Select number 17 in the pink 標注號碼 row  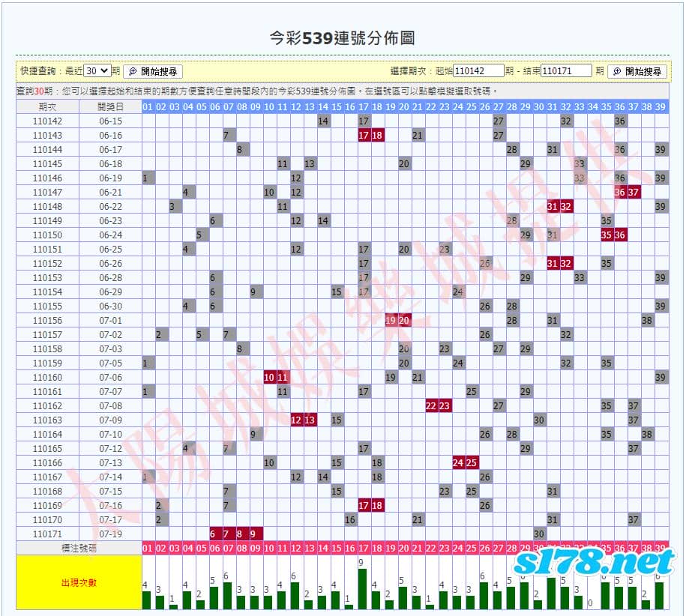coord(364,549)
